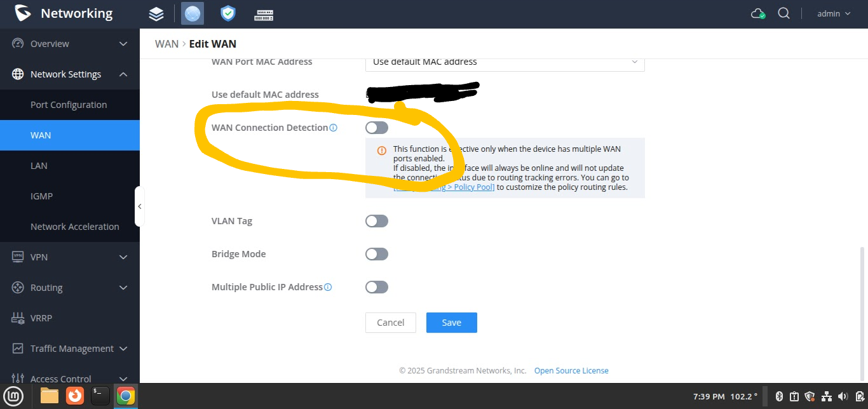The height and width of the screenshot is (409, 868).
Task: Go to Port Configuration in sidebar
Action: click(x=69, y=105)
